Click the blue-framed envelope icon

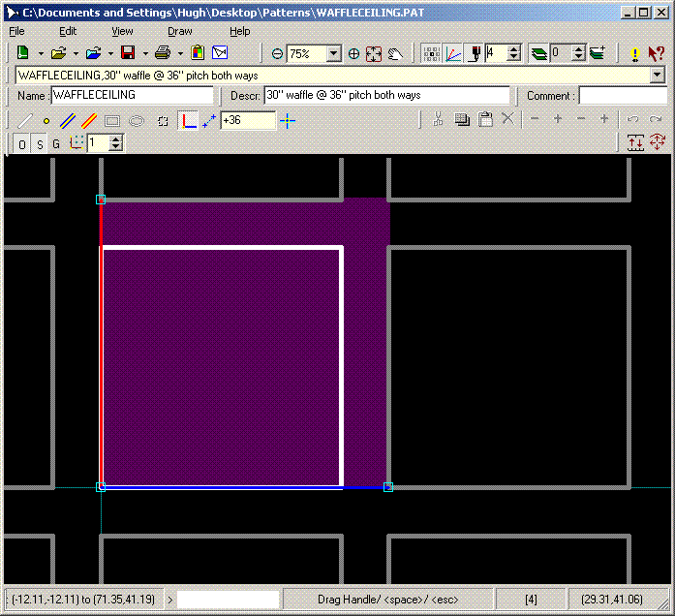pos(220,53)
